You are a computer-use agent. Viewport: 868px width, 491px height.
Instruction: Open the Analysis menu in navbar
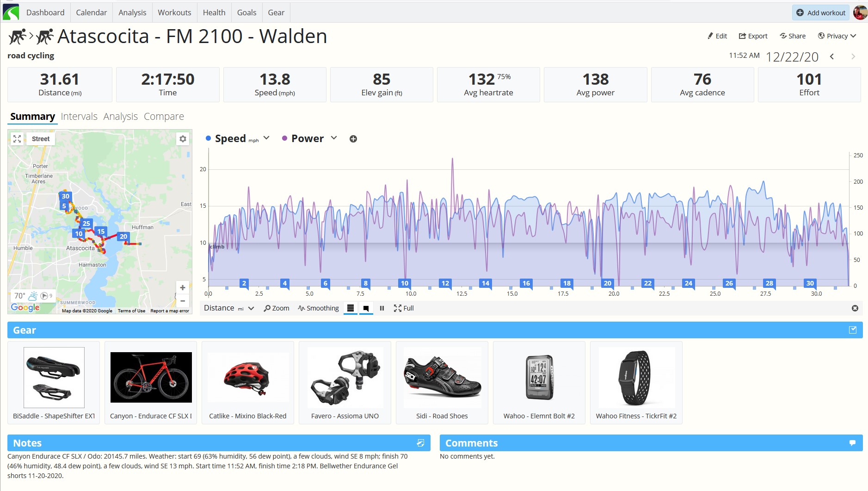point(132,12)
